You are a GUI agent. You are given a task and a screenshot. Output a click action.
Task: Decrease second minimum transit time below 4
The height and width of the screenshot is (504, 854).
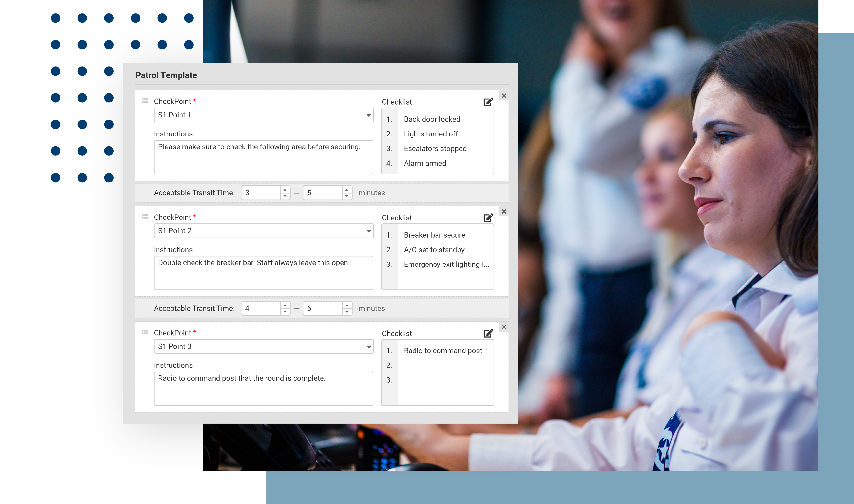coord(285,312)
